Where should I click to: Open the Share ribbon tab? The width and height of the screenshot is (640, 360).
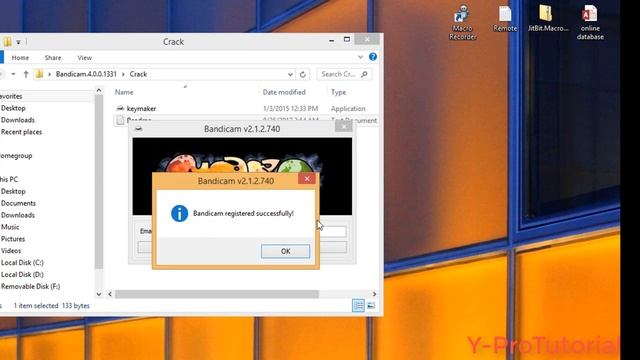click(53, 58)
